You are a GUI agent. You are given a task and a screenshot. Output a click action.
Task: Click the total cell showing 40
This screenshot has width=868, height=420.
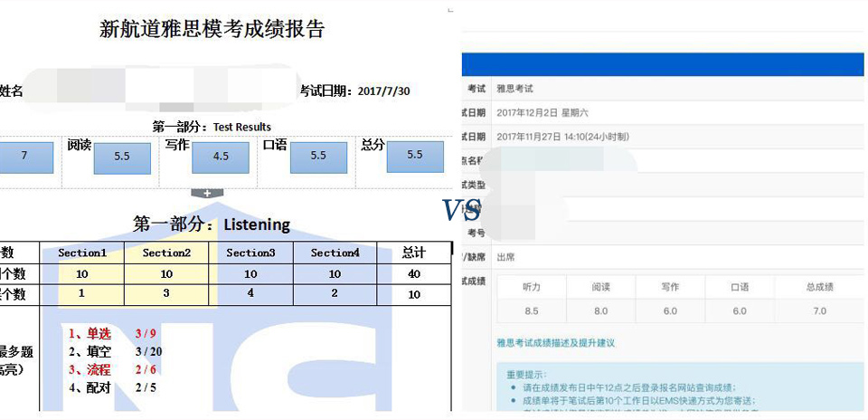(x=413, y=274)
